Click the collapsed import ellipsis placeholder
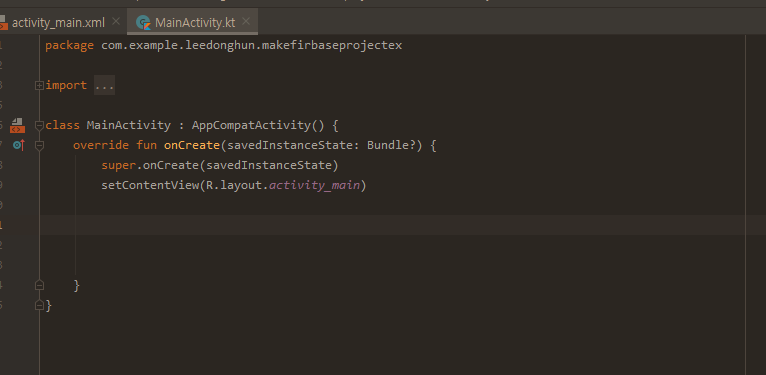This screenshot has width=766, height=375. (x=105, y=85)
